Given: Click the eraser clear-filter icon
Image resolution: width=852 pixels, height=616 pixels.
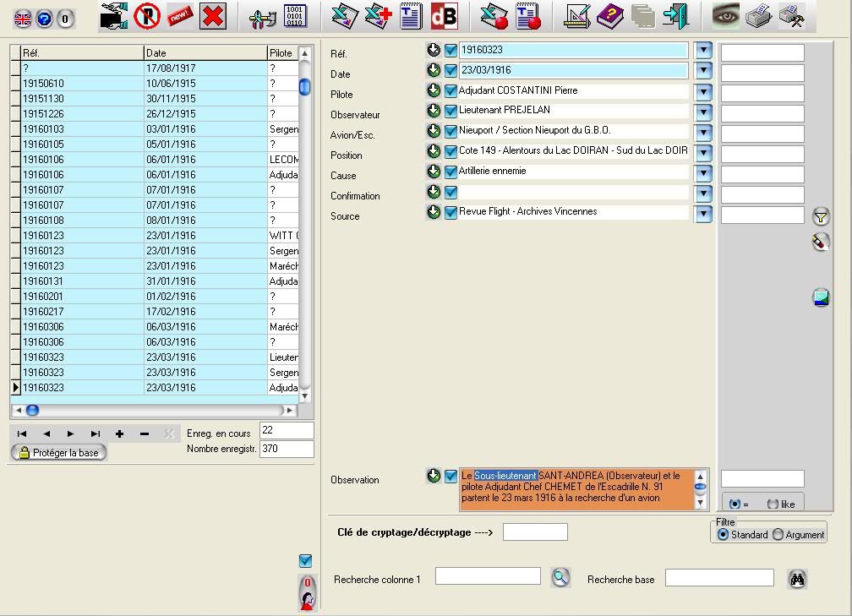Looking at the screenshot, I should coord(821,243).
